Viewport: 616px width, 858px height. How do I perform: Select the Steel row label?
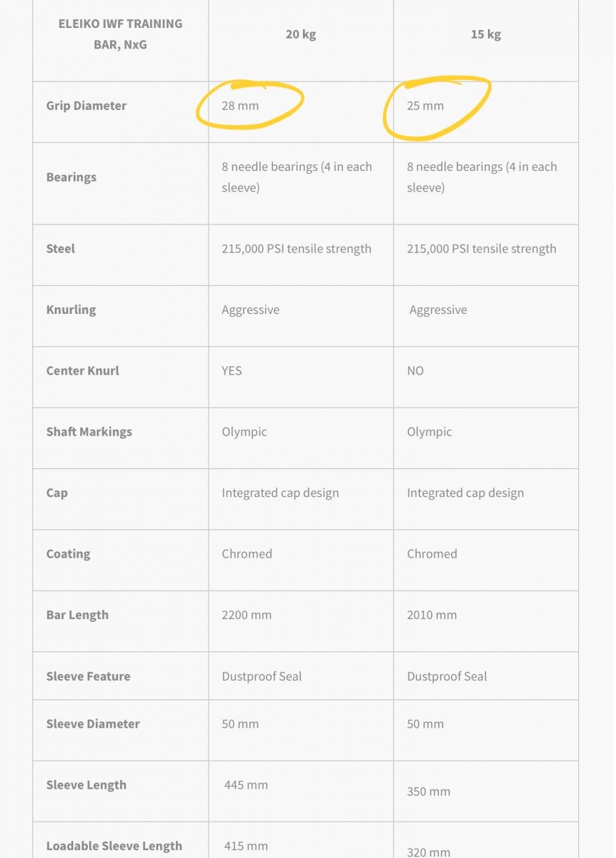(61, 249)
